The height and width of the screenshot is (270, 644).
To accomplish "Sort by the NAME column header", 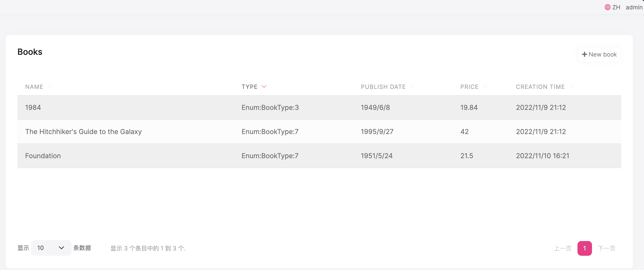I will click(x=34, y=87).
